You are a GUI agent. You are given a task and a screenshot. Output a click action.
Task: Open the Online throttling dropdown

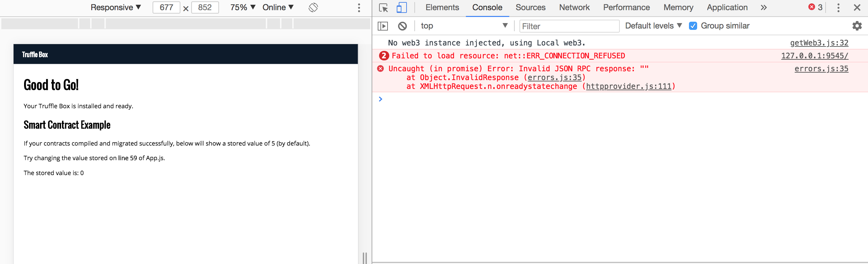278,7
